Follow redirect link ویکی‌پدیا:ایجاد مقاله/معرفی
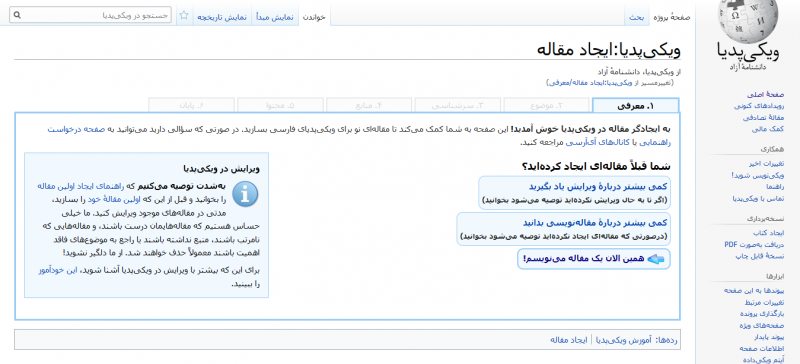The width and height of the screenshot is (800, 364). pos(590,82)
